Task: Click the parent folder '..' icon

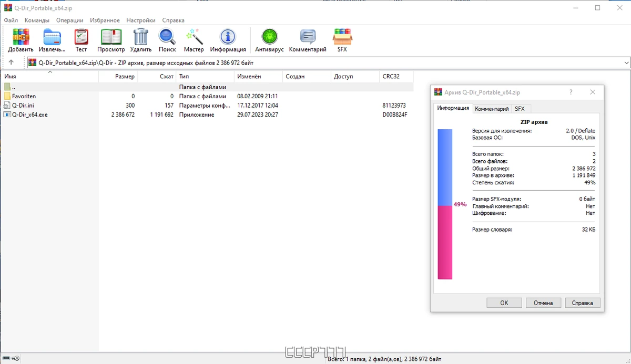Action: point(7,87)
